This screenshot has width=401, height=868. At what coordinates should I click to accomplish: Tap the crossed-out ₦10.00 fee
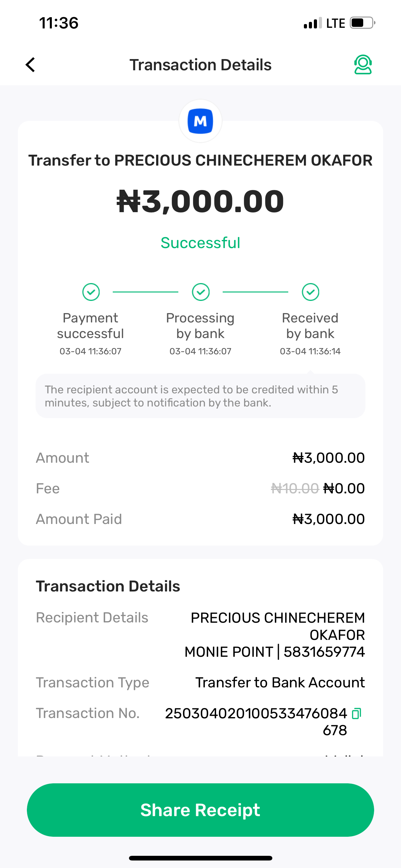click(x=295, y=489)
